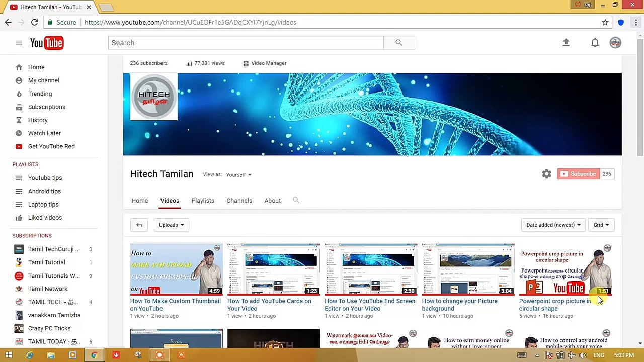
Task: Click the History hourglass icon
Action: point(19,120)
